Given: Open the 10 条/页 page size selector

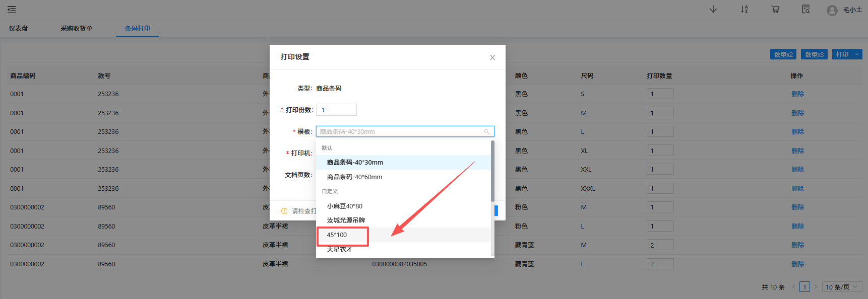Looking at the screenshot, I should coord(841,287).
